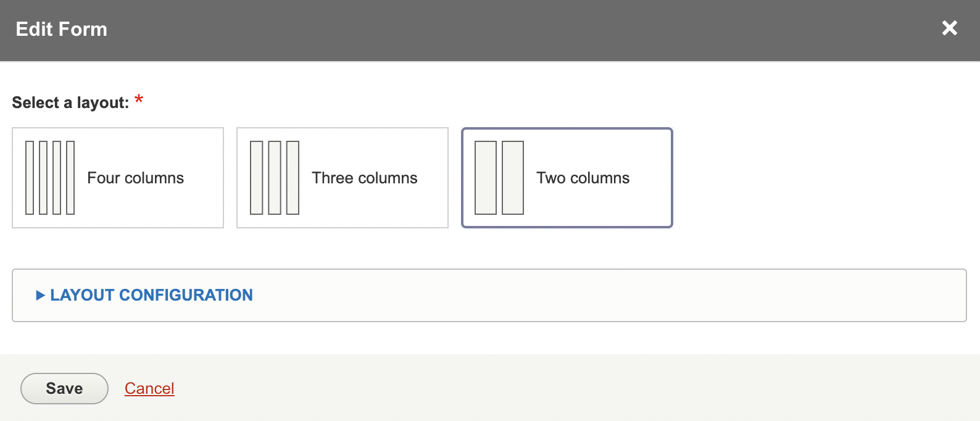Expand the Layout Configuration section
Viewport: 980px width, 421px height.
coord(144,295)
